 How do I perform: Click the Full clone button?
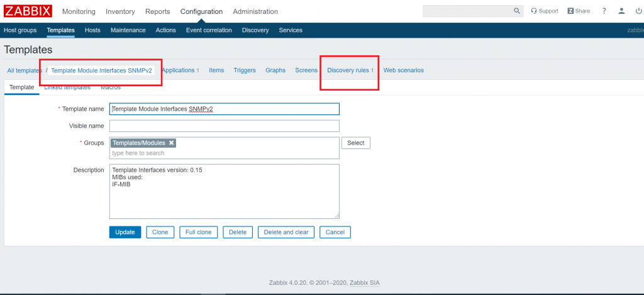coord(198,232)
